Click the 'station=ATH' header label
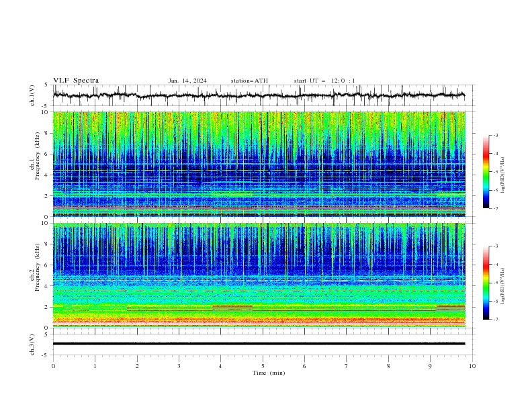Image resolution: width=532 pixels, height=411 pixels. pos(249,81)
